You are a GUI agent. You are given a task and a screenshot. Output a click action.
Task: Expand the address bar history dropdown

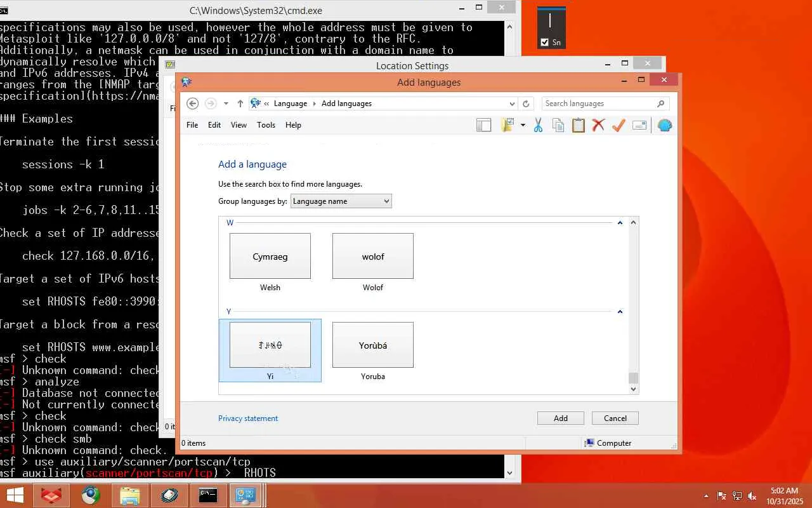(513, 104)
